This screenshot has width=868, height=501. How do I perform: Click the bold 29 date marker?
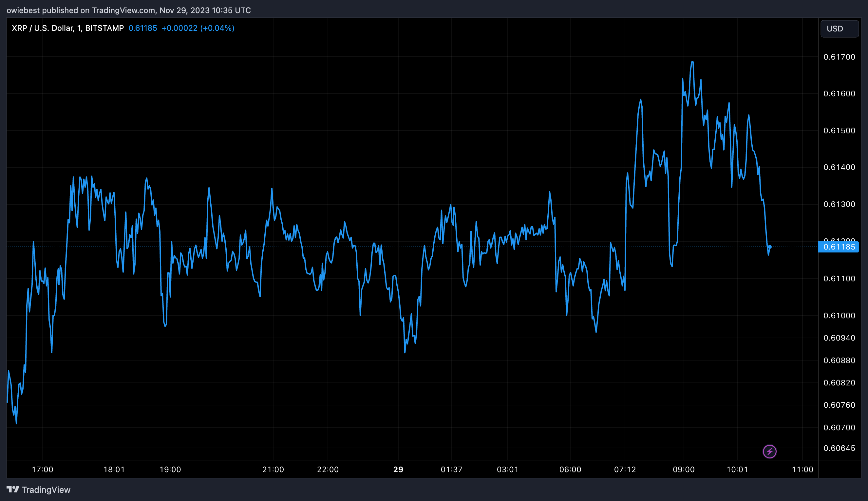point(398,469)
